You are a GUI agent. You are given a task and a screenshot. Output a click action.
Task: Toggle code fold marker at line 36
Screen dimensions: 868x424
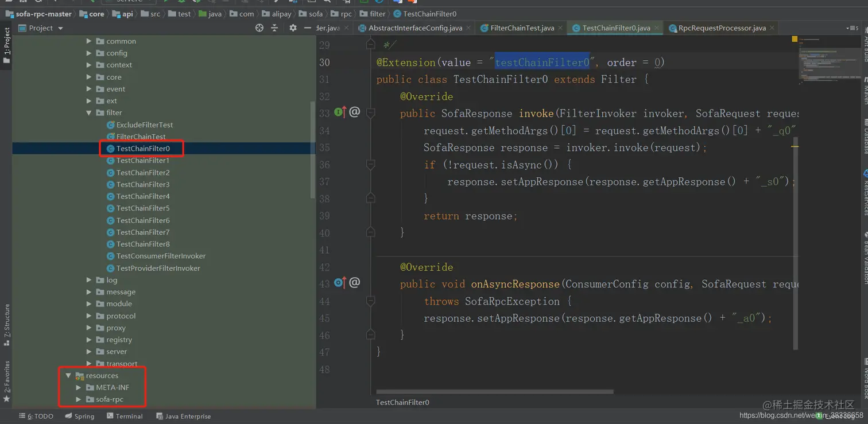point(371,165)
